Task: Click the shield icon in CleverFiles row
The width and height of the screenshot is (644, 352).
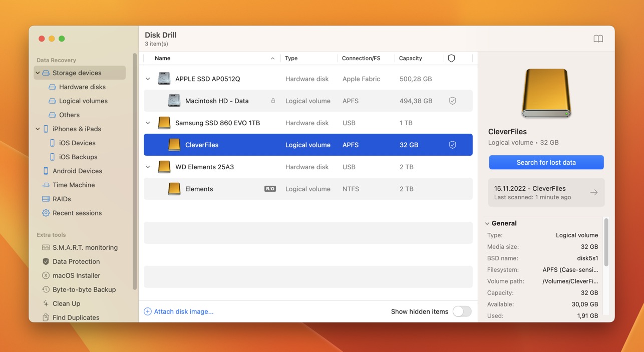Action: [452, 145]
